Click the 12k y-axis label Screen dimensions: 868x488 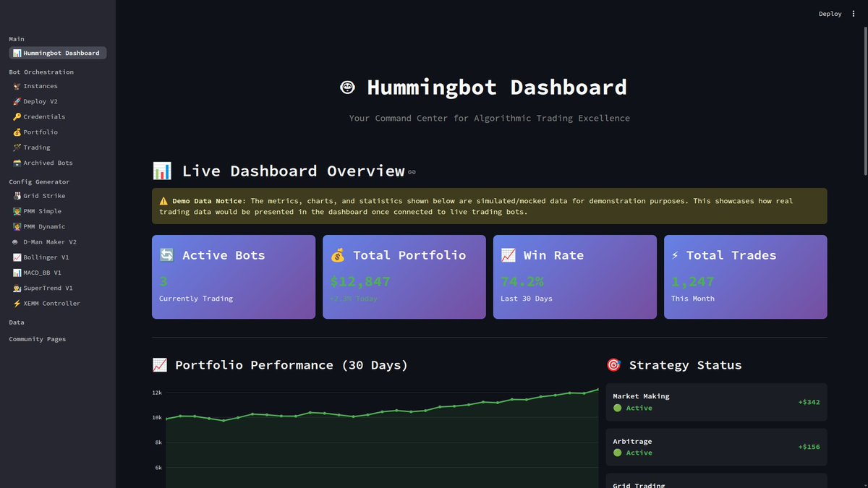[157, 393]
